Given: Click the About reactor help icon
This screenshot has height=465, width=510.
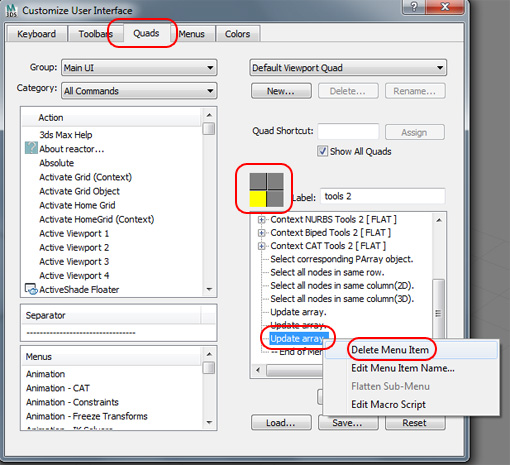Looking at the screenshot, I should pos(31,148).
